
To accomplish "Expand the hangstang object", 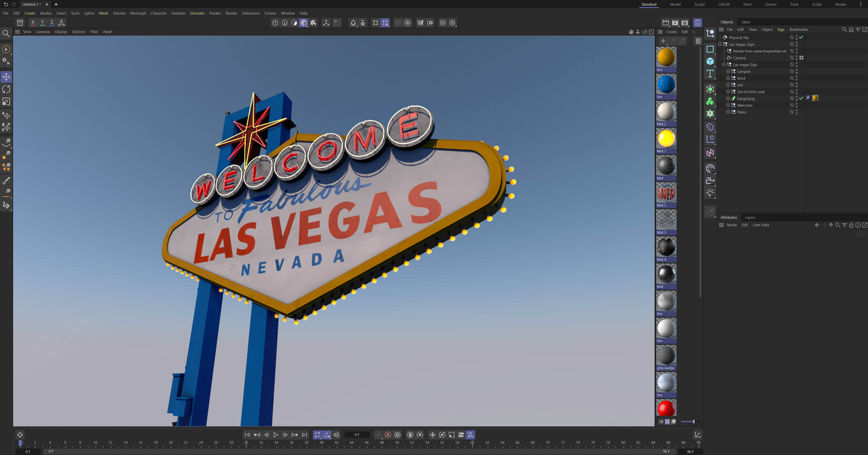I will 728,99.
